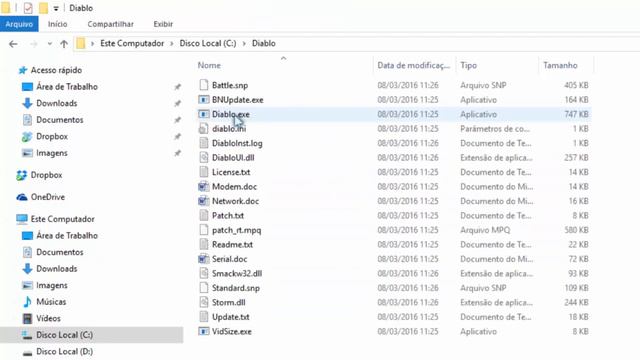Click the Serial.doc Word icon
The height and width of the screenshot is (360, 640).
tap(203, 259)
